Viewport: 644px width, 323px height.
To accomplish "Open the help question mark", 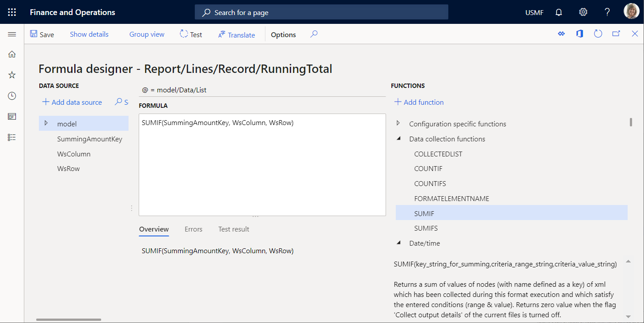I will pyautogui.click(x=607, y=12).
